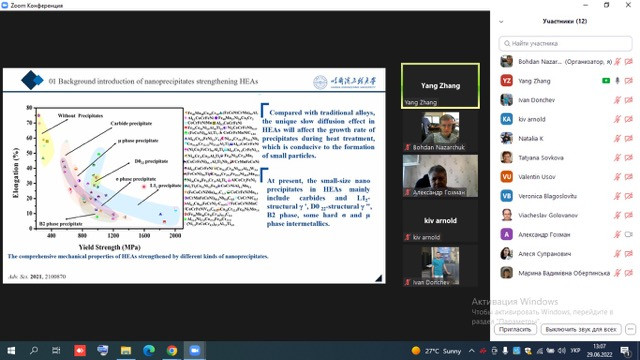This screenshot has width=640, height=360.
Task: Click the muted microphone icon next to Ivan Donchev
Action: [x=617, y=100]
